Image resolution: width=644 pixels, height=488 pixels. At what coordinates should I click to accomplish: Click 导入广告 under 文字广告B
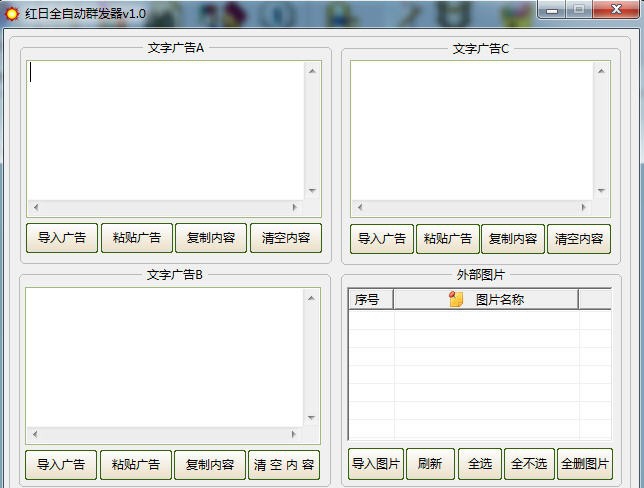(61, 465)
